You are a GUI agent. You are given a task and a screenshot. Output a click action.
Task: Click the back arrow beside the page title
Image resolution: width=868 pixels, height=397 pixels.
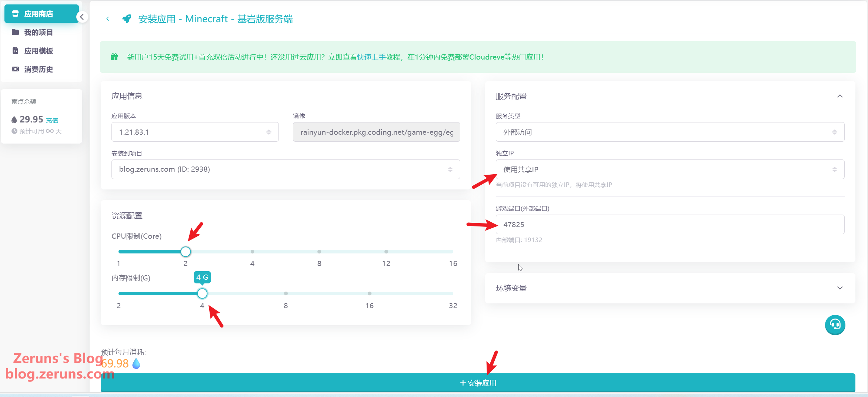tap(107, 19)
